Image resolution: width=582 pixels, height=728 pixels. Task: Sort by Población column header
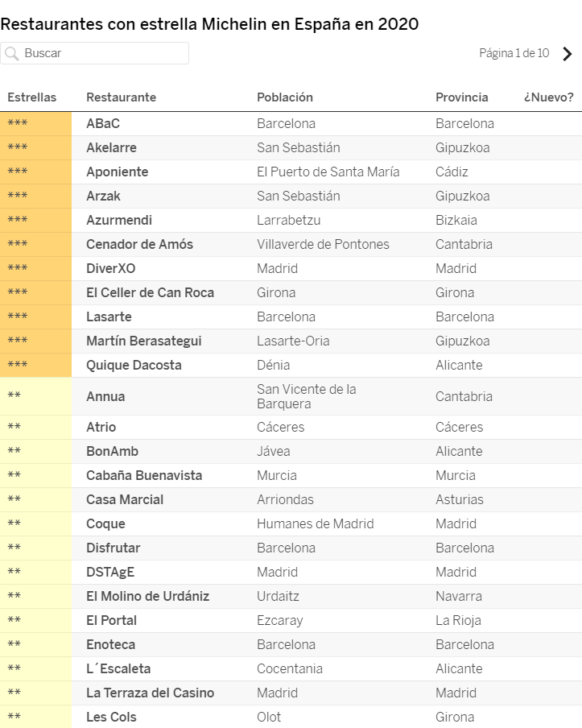pos(285,97)
